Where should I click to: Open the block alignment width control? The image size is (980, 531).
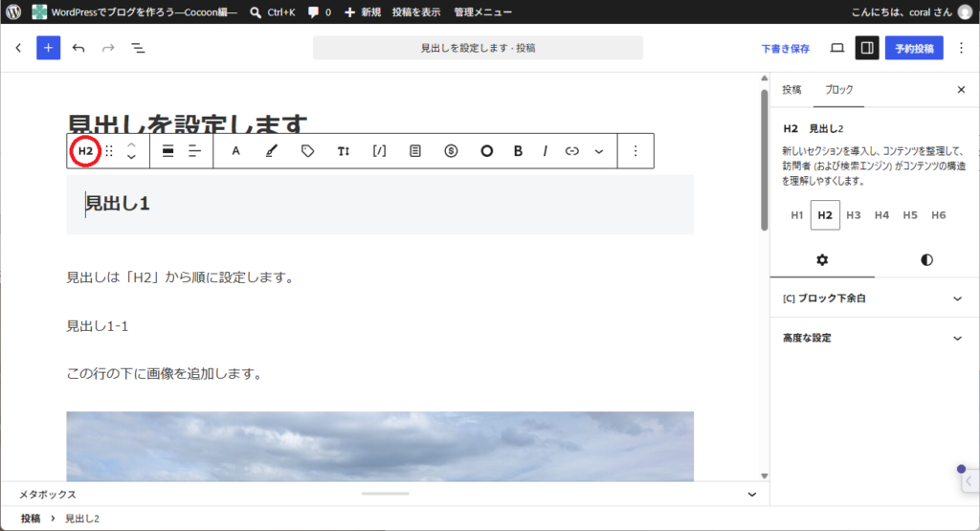tap(167, 151)
